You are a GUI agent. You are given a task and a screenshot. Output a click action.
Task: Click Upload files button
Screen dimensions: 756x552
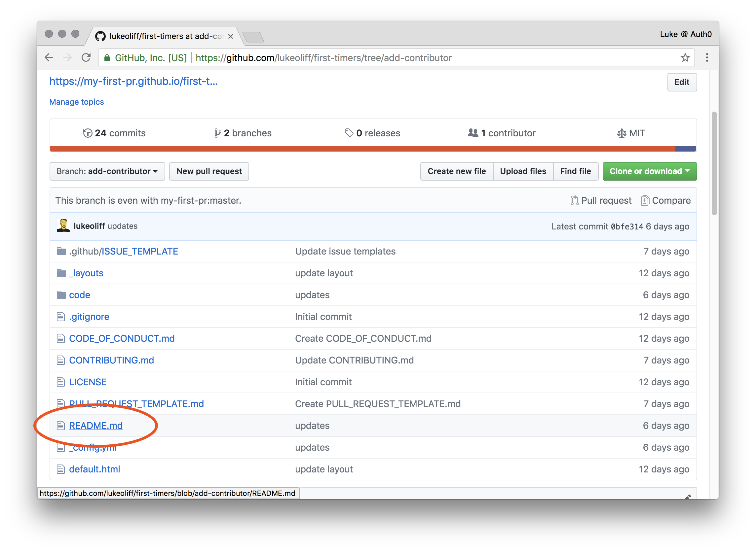pyautogui.click(x=523, y=171)
